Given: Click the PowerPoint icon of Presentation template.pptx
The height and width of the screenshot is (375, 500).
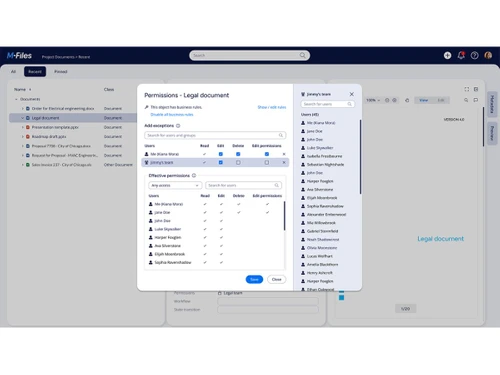Looking at the screenshot, I should [28, 127].
